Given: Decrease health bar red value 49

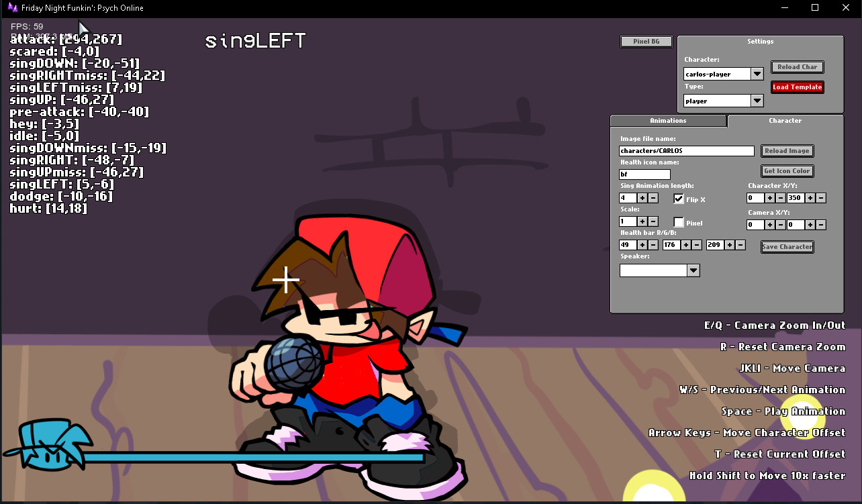Looking at the screenshot, I should tap(653, 245).
